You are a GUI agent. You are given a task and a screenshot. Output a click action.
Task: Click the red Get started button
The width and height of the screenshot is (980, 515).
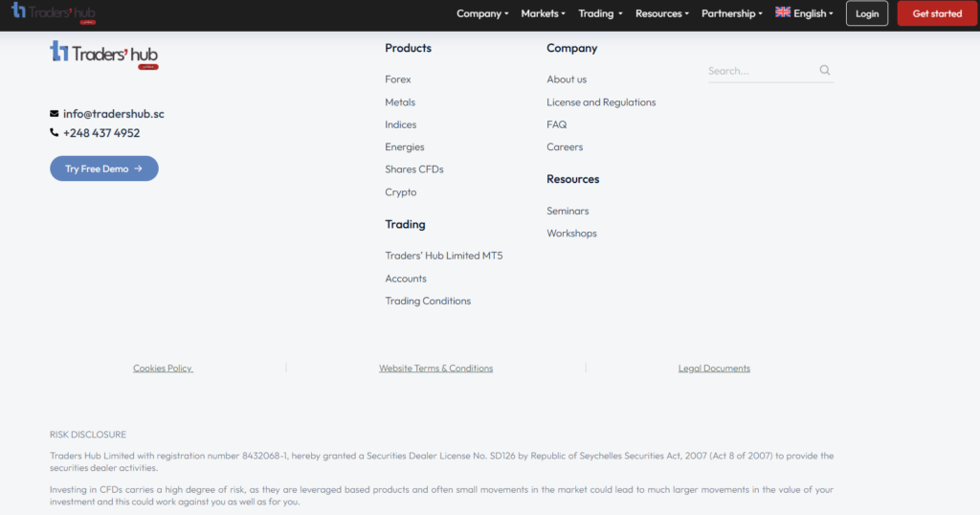[937, 13]
